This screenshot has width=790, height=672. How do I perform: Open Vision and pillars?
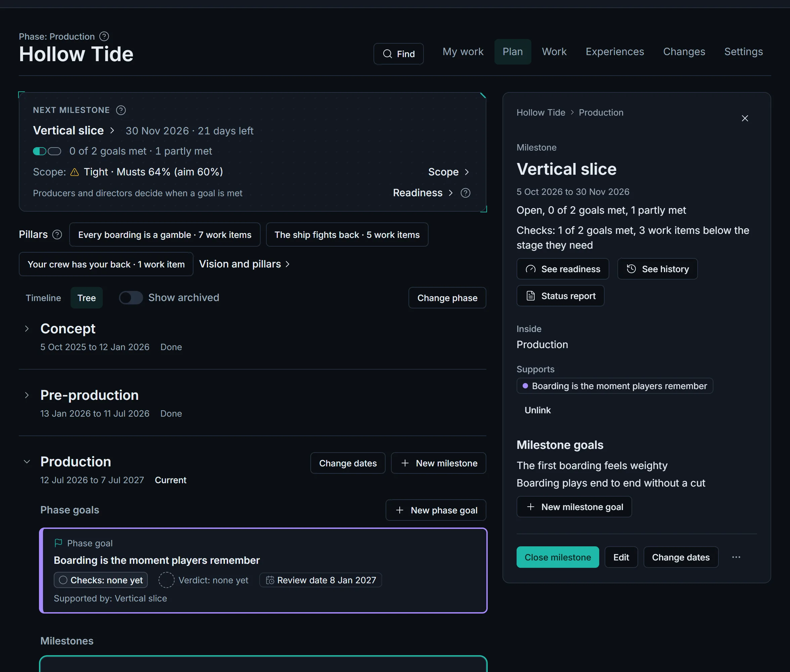(245, 264)
